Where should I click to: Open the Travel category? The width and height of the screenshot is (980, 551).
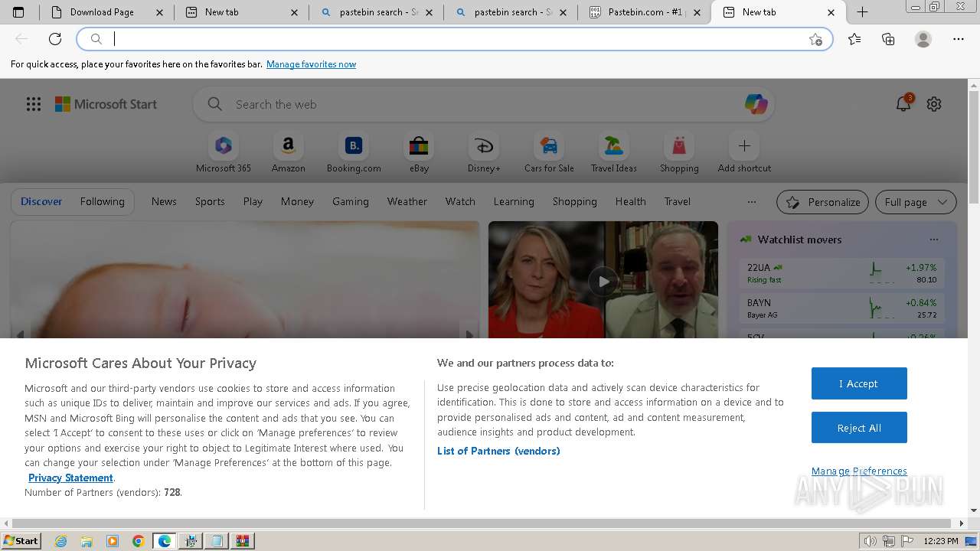(677, 201)
